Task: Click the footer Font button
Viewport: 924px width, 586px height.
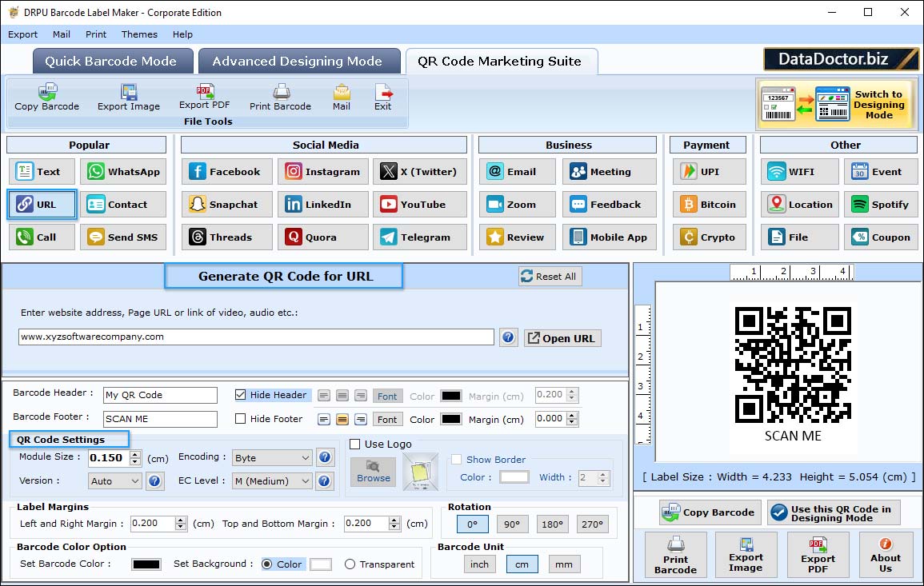Action: pos(387,420)
